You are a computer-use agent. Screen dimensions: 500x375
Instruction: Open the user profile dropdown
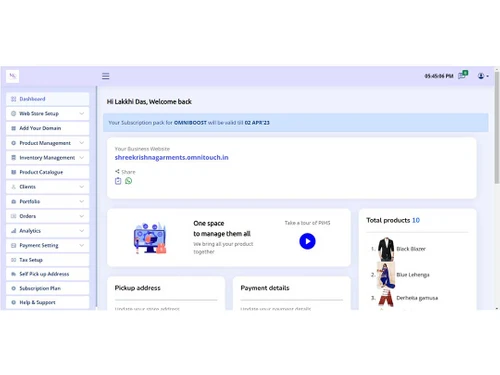(483, 76)
